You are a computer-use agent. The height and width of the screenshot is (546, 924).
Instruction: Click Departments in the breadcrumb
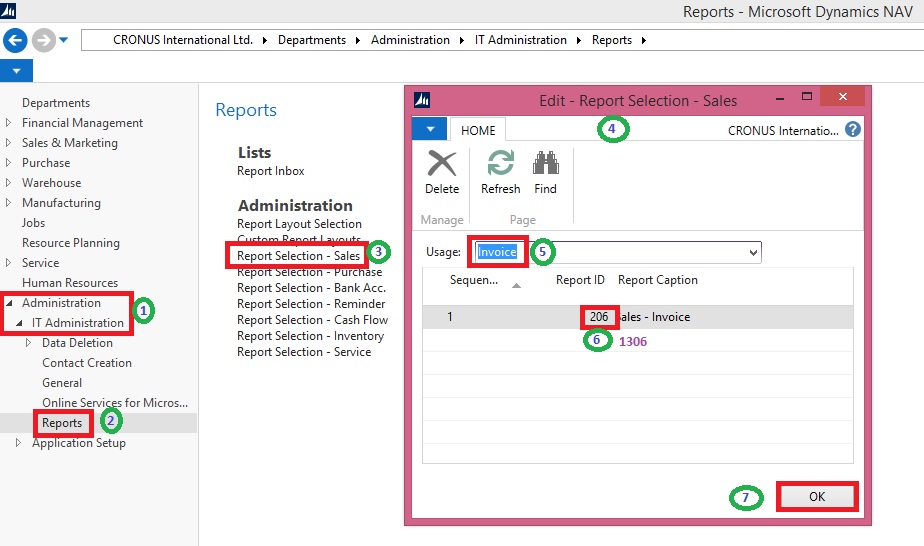point(312,40)
